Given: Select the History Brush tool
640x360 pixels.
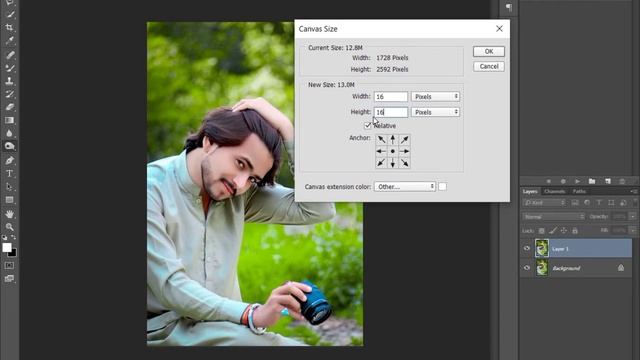Looking at the screenshot, I should coord(9,94).
